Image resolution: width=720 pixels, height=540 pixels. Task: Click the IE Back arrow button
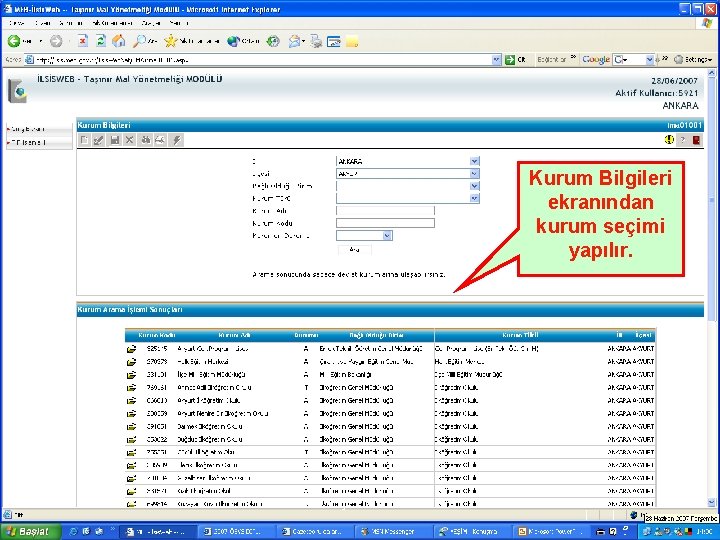[14, 41]
